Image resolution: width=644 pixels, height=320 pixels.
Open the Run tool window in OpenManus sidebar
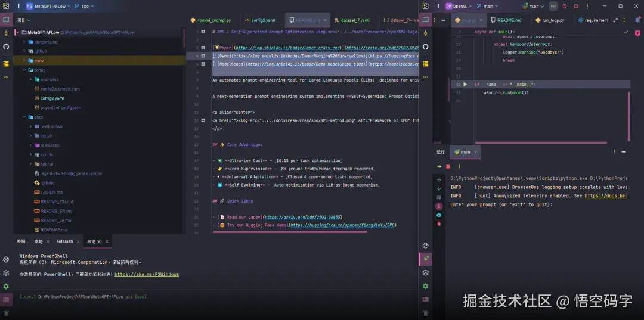click(x=426, y=259)
